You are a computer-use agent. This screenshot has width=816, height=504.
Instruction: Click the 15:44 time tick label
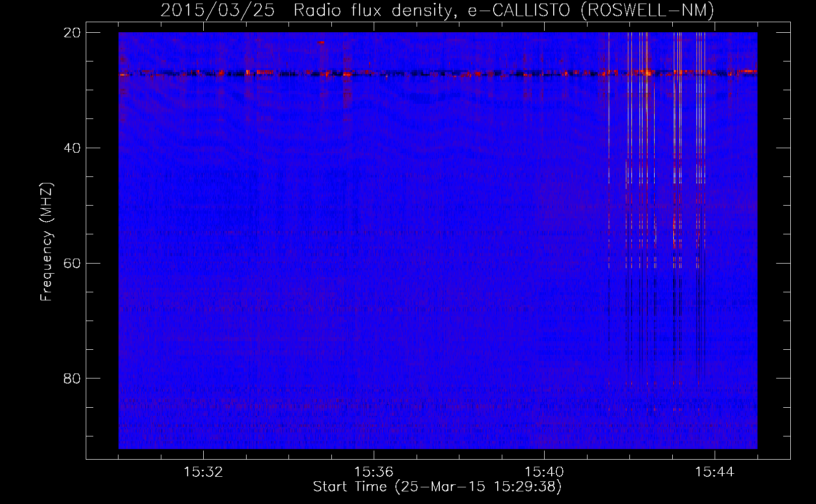point(715,472)
